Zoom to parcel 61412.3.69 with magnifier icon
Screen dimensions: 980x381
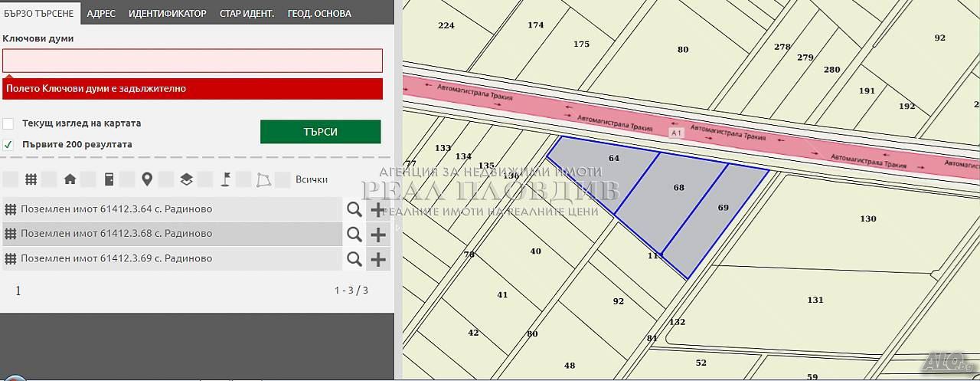[x=354, y=259]
